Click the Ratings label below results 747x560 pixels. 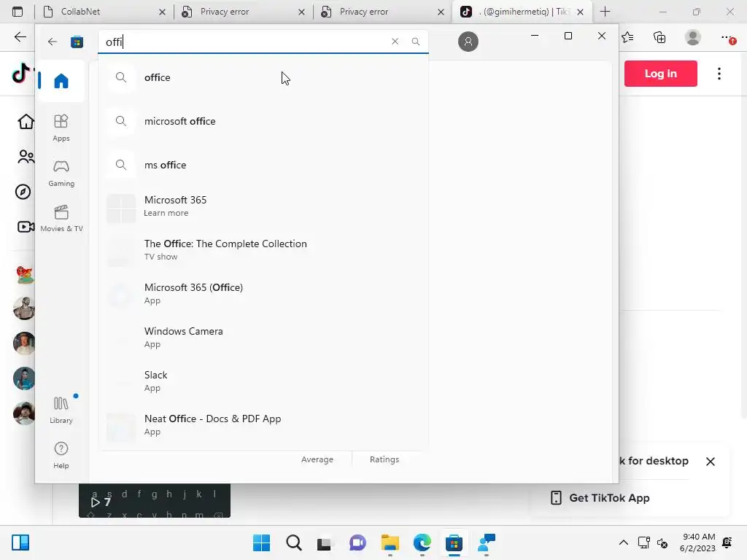(384, 459)
